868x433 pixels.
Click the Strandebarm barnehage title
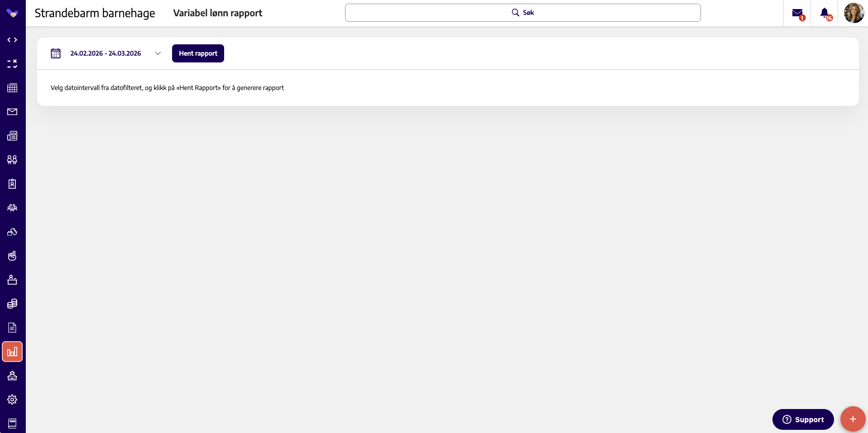[95, 13]
